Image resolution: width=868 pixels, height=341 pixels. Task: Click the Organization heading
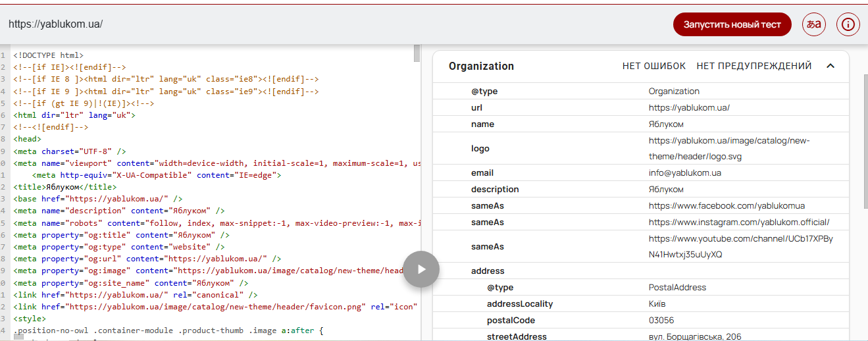[x=481, y=66]
